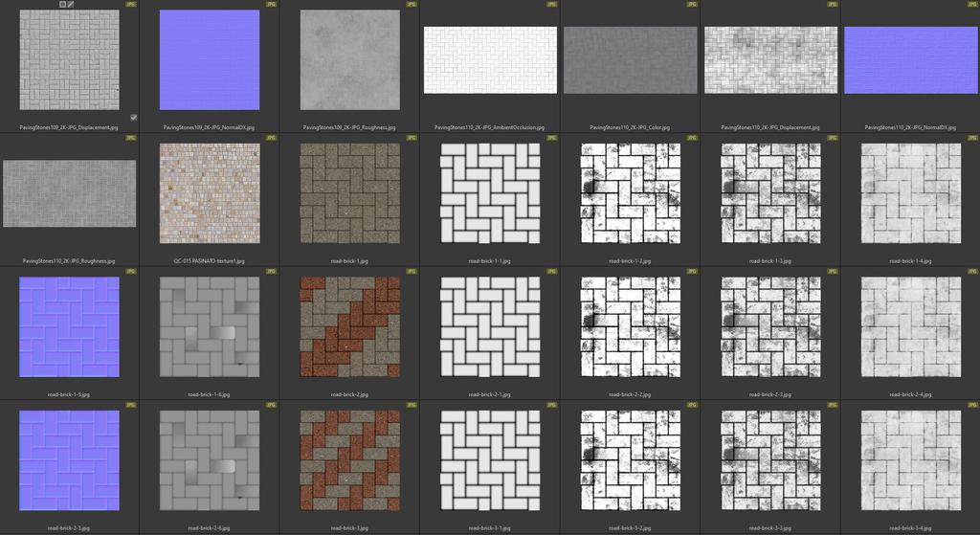
Task: Click JPG badge on PavingStones110 Color tile
Action: point(691,5)
